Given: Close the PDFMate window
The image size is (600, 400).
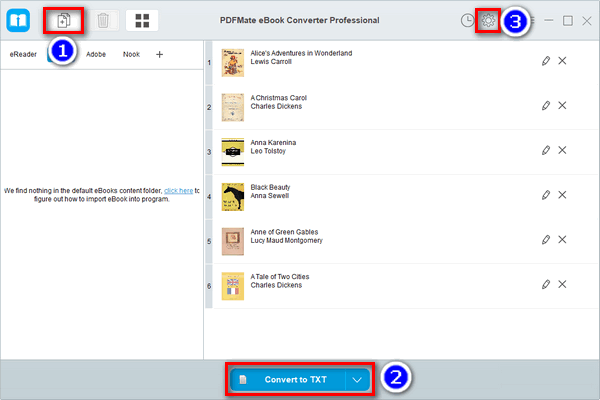Looking at the screenshot, I should (x=587, y=21).
